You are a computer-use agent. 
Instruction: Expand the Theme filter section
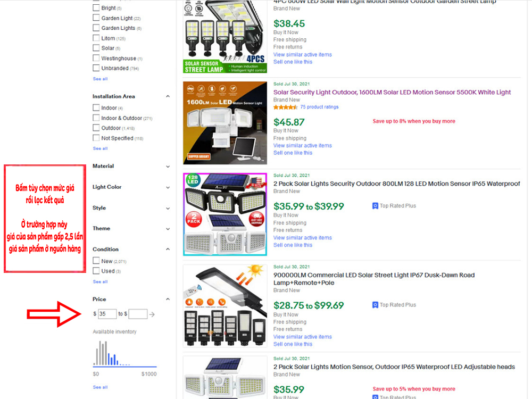click(x=168, y=229)
